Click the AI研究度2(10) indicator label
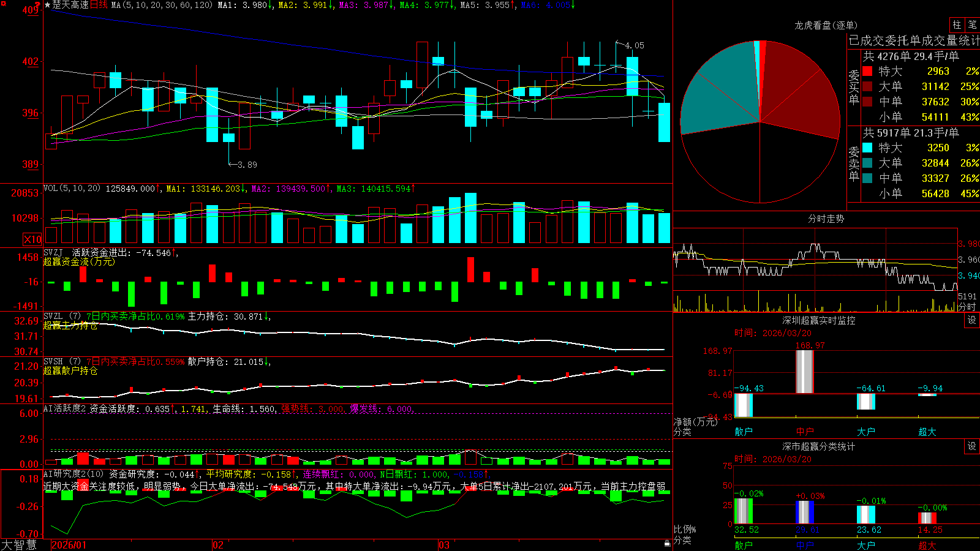This screenshot has width=980, height=551. (x=73, y=474)
